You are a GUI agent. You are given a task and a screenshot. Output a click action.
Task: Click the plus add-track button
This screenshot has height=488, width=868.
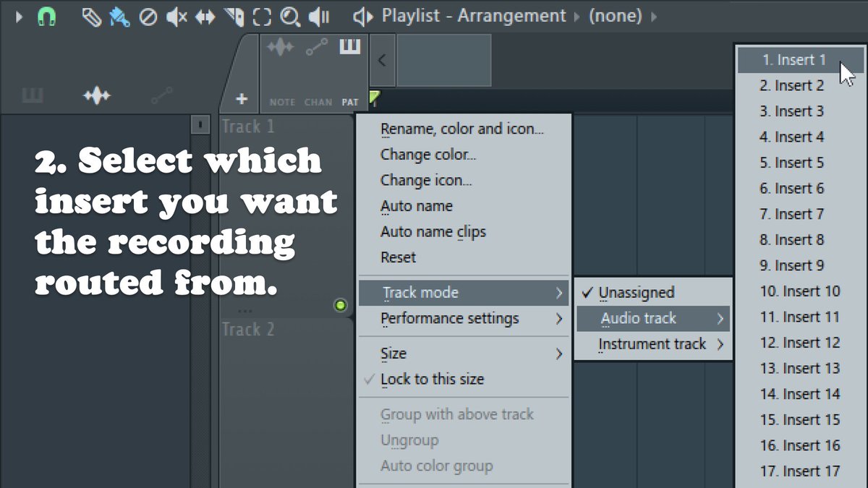pyautogui.click(x=242, y=99)
